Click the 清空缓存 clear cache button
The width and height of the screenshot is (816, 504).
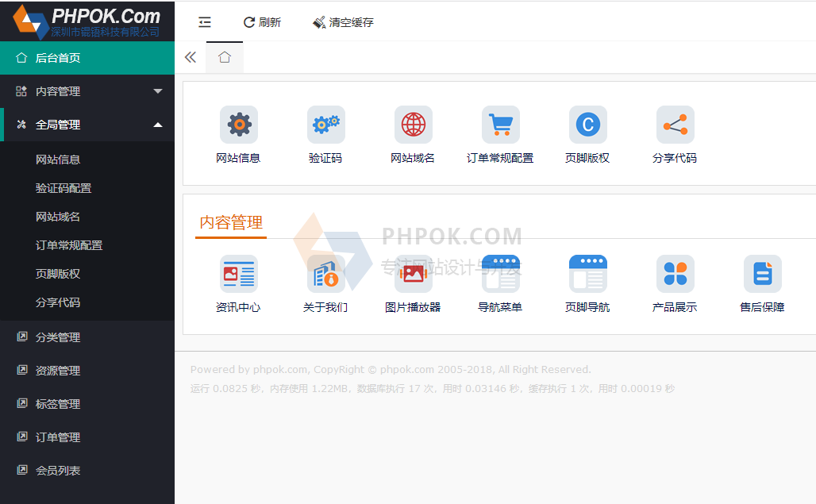[x=343, y=22]
